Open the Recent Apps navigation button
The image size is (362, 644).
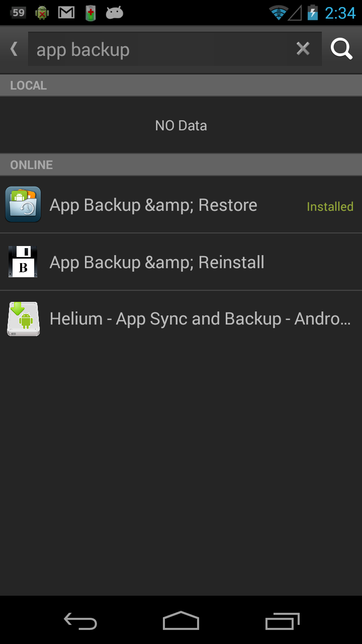click(x=282, y=621)
